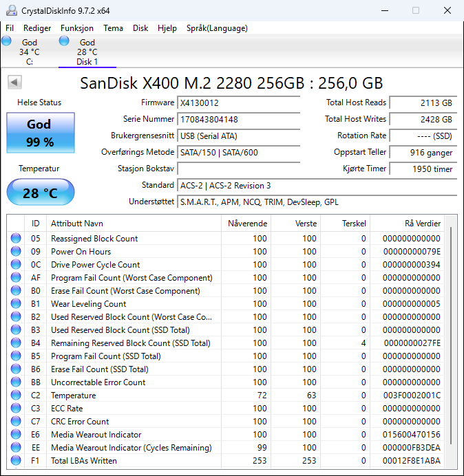Click the empty Stasjon Bokstav field
This screenshot has width=464, height=476.
click(x=239, y=169)
